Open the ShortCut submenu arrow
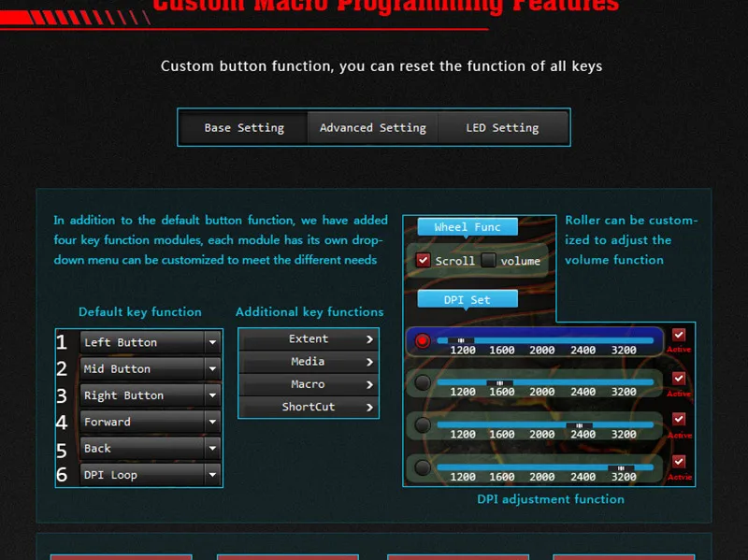Image resolution: width=748 pixels, height=560 pixels. pyautogui.click(x=369, y=408)
